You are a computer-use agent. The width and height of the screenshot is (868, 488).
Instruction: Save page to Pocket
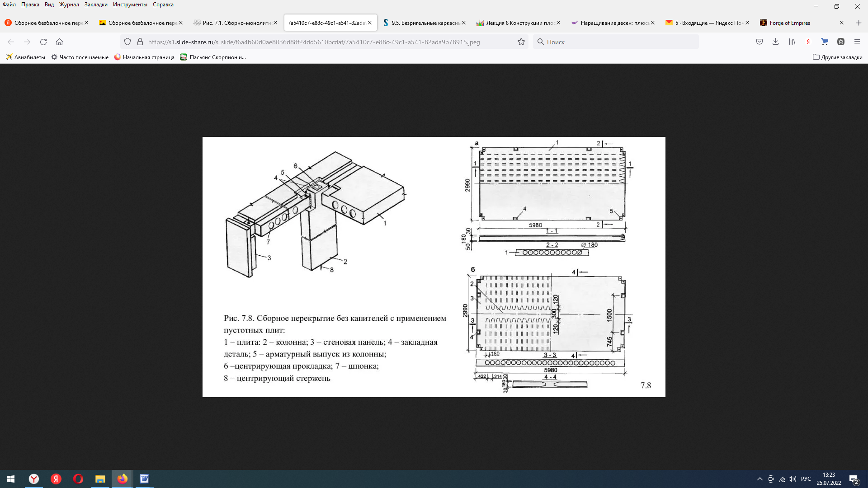tap(759, 42)
